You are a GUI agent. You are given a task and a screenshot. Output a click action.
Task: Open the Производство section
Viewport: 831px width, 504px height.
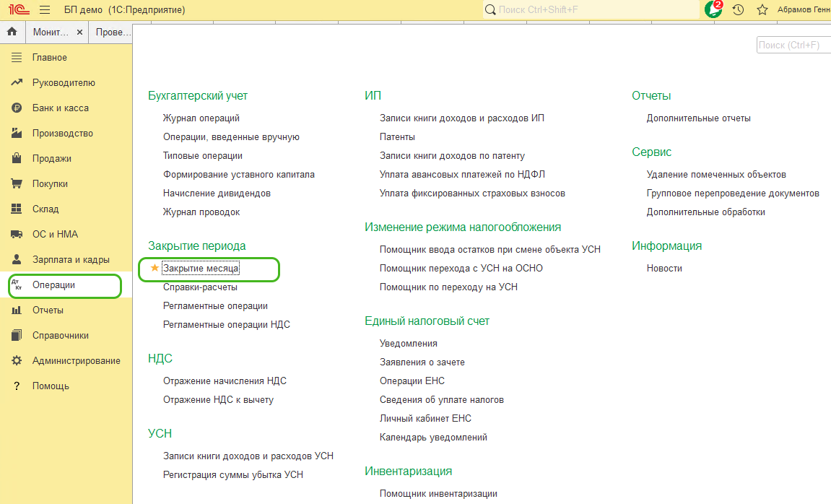(63, 134)
